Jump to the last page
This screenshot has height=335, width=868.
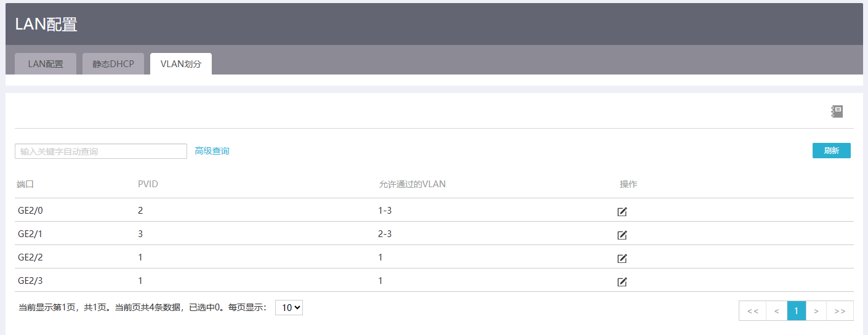click(x=840, y=311)
